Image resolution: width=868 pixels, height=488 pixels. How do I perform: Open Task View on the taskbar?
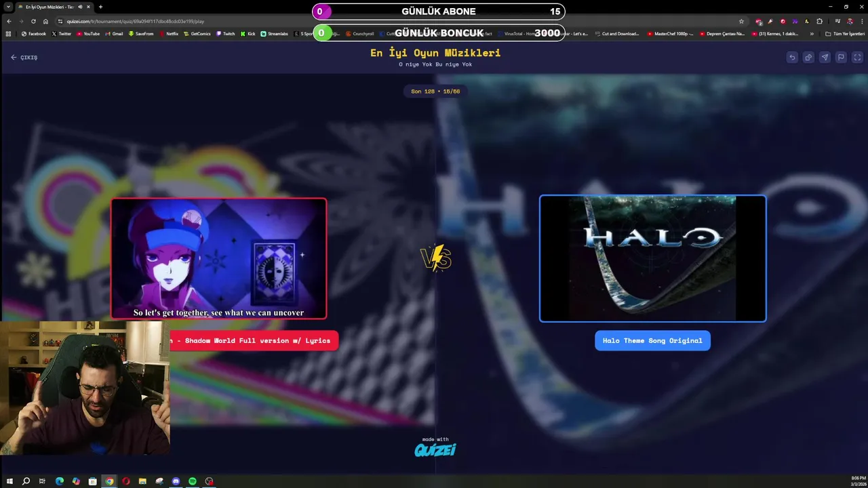click(x=42, y=481)
